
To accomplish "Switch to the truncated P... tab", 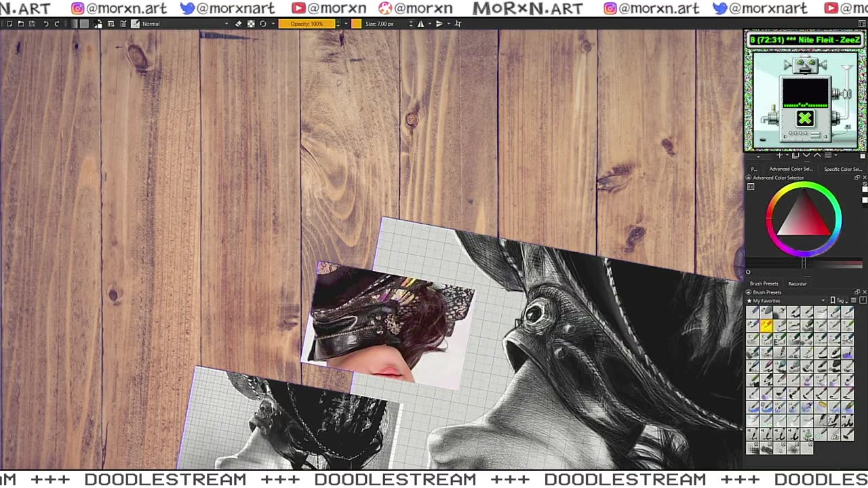I will pyautogui.click(x=754, y=169).
